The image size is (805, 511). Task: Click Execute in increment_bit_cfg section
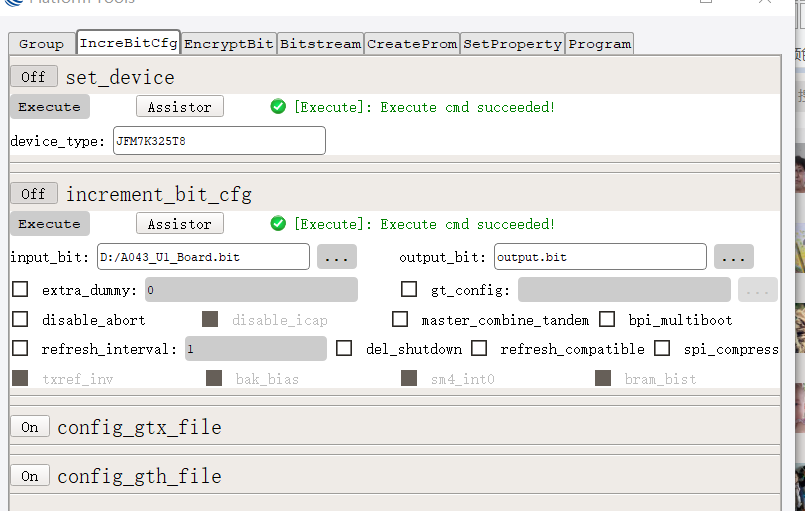[50, 224]
